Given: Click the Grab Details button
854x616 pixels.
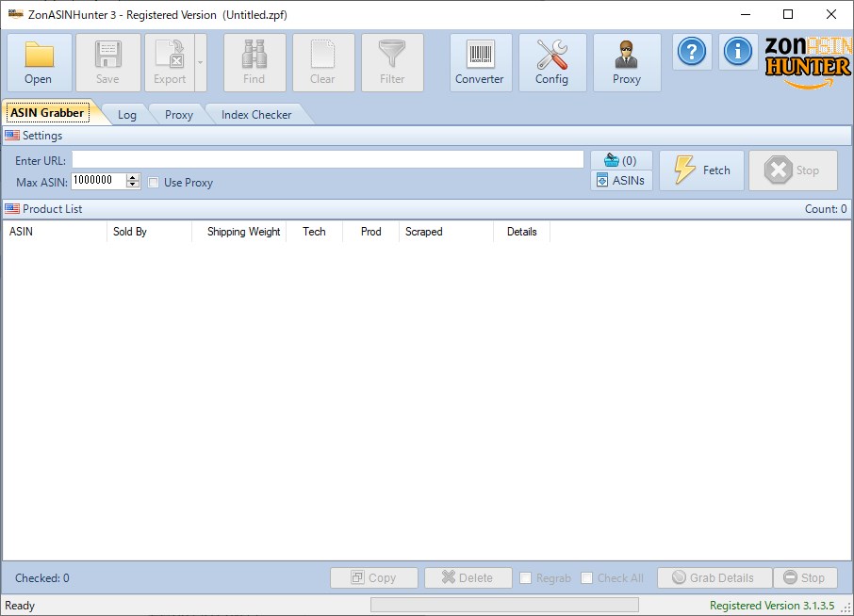Looking at the screenshot, I should point(714,577).
